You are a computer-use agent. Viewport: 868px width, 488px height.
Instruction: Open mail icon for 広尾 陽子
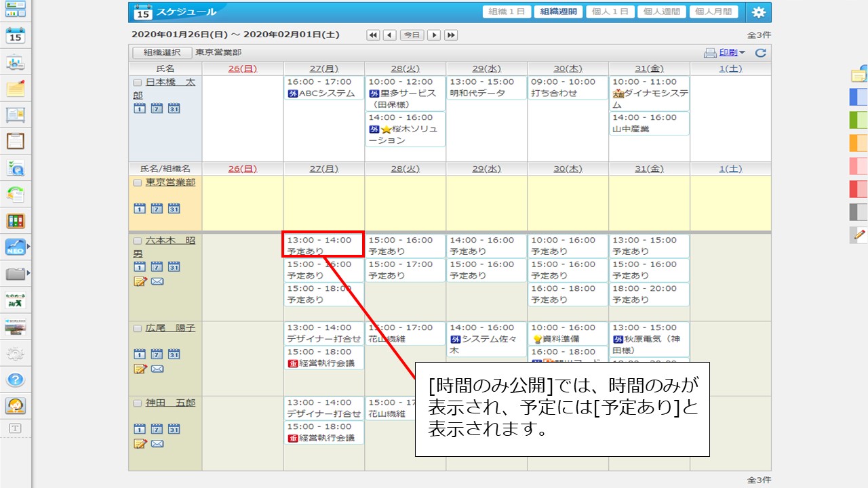(157, 369)
